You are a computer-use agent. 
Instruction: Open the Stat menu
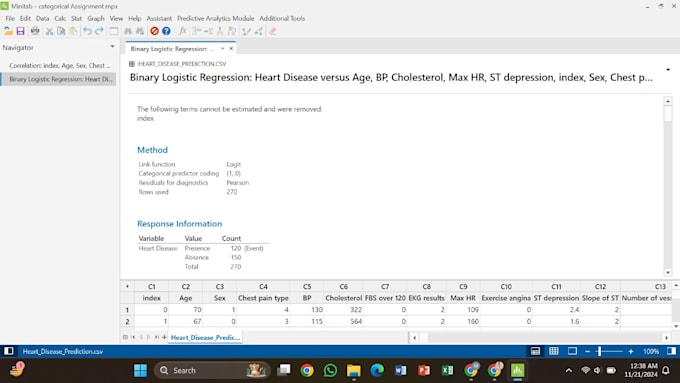[76, 18]
